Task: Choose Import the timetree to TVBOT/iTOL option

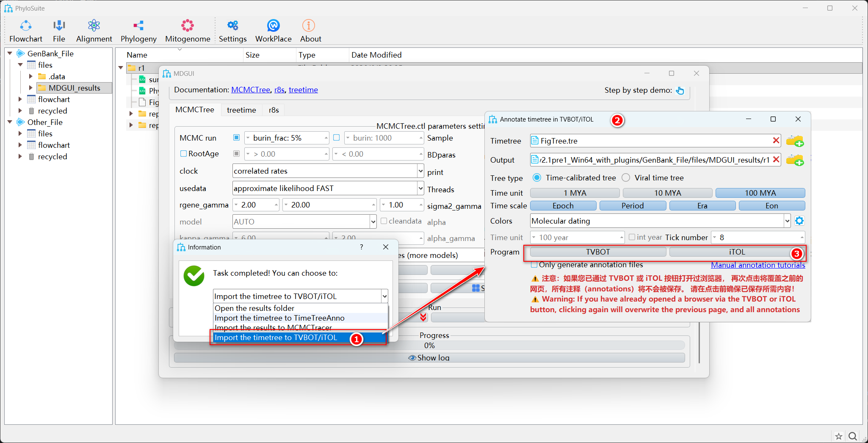Action: pos(300,338)
